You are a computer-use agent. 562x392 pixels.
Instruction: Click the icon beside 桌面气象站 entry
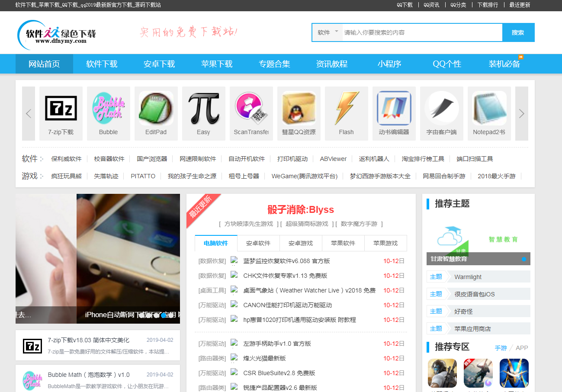point(234,290)
